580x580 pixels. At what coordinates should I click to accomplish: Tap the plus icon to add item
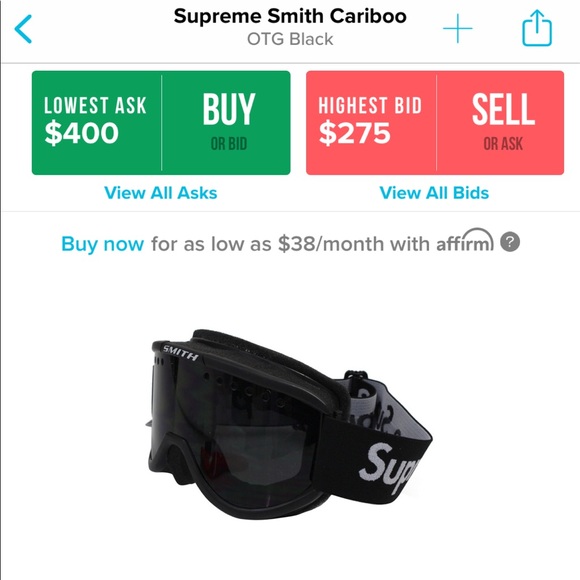(458, 28)
